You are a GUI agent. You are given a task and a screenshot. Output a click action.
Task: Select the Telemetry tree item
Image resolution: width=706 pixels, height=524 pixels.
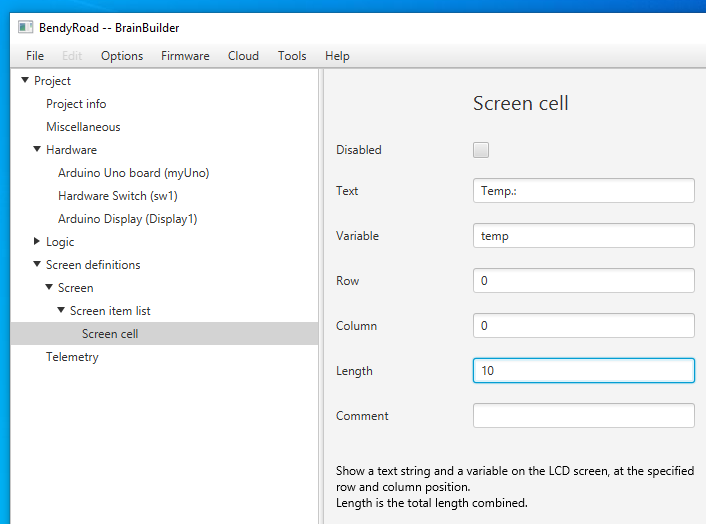coord(72,357)
